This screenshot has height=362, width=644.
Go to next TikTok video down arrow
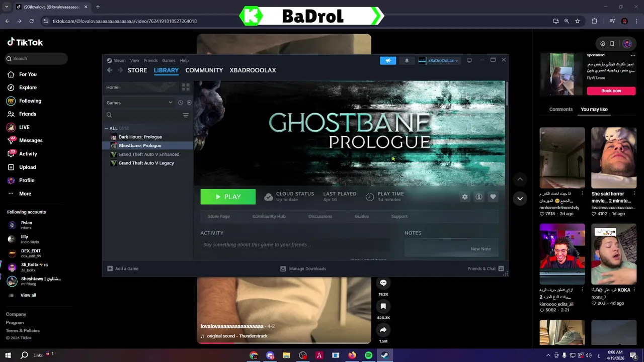[x=520, y=199]
